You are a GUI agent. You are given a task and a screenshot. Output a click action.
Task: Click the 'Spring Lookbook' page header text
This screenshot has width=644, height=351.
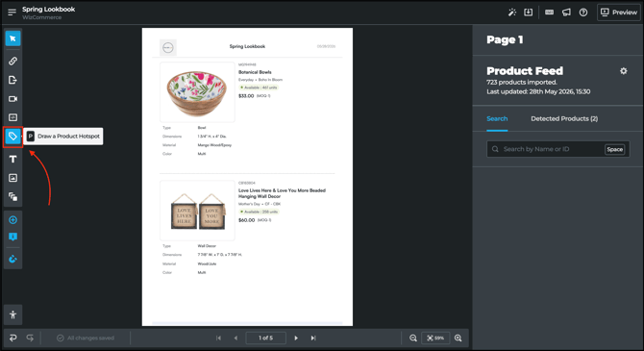[247, 46]
